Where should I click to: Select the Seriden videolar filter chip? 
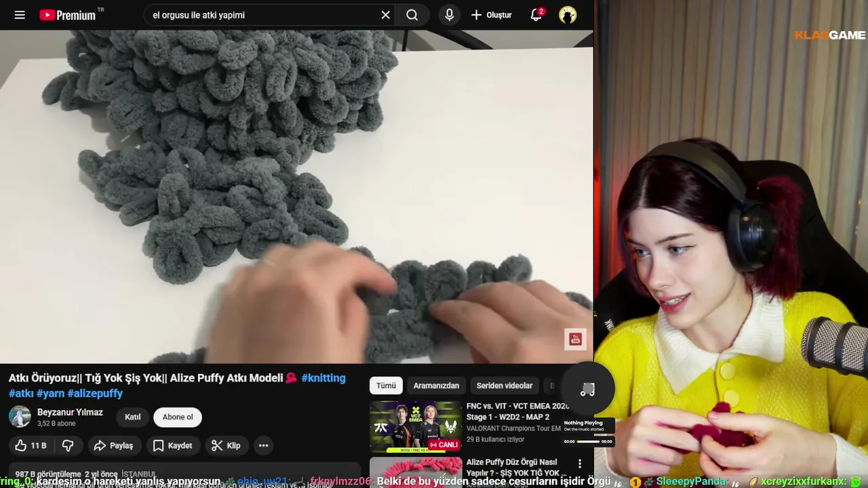click(x=505, y=386)
